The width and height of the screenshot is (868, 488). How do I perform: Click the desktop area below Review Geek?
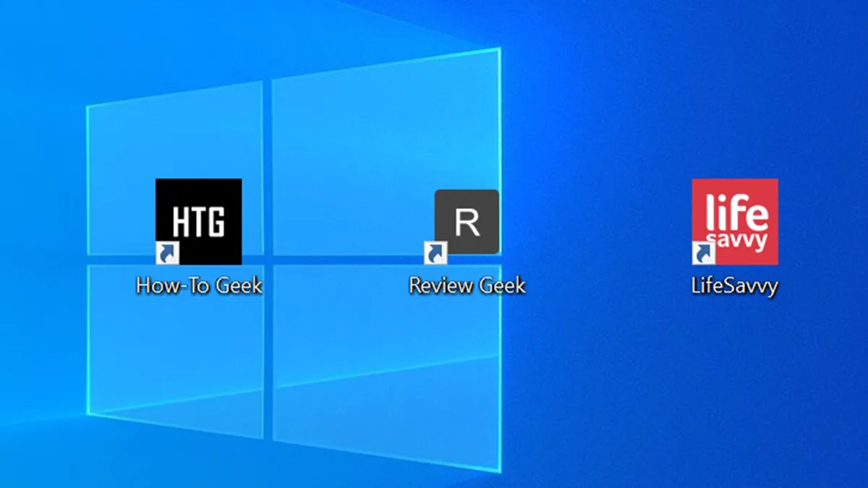466,347
